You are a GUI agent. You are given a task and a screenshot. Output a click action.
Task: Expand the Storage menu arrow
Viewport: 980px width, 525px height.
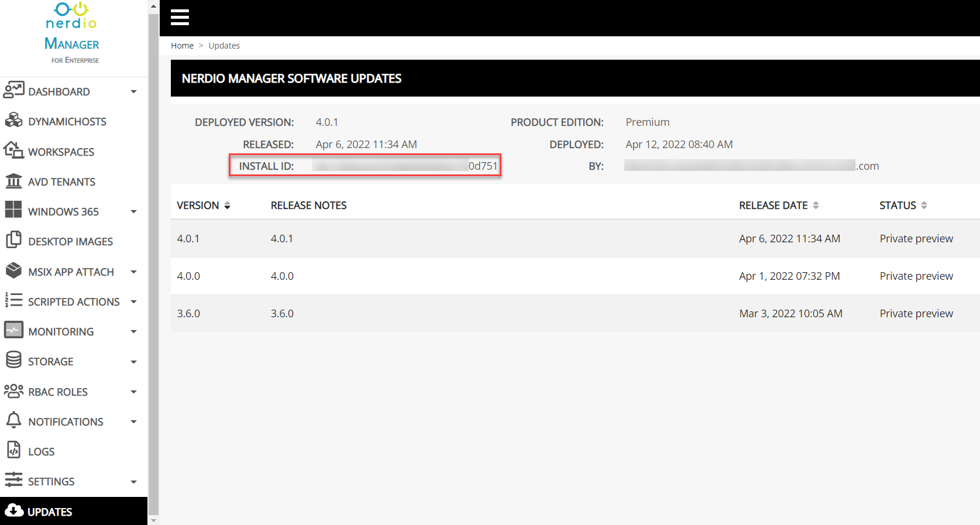[x=133, y=362]
